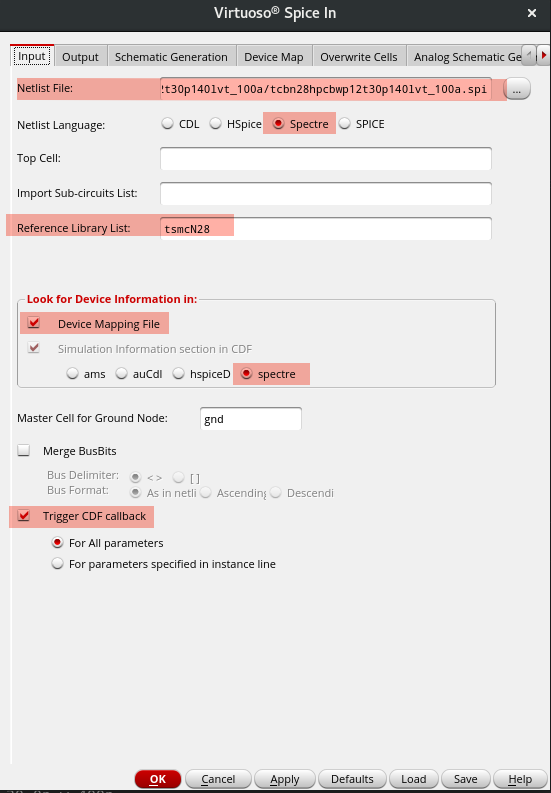The image size is (551, 793).
Task: Edit the Master Cell for Ground Node field
Action: coord(251,419)
